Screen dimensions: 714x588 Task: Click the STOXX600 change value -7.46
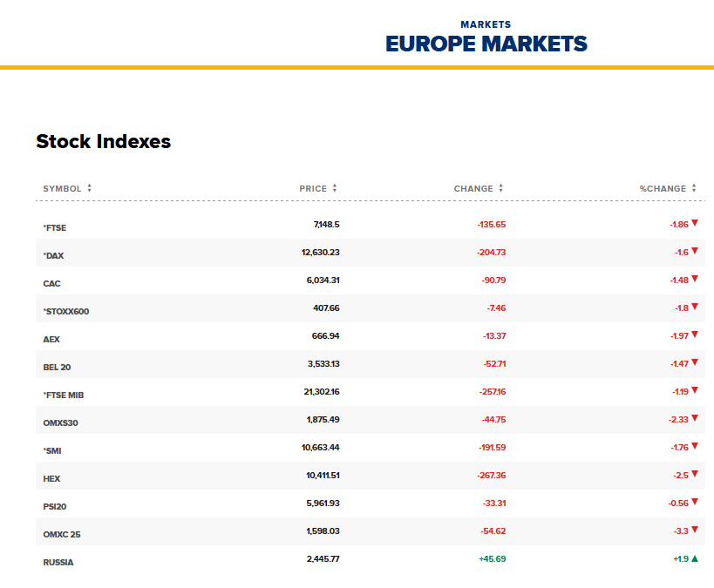[496, 308]
